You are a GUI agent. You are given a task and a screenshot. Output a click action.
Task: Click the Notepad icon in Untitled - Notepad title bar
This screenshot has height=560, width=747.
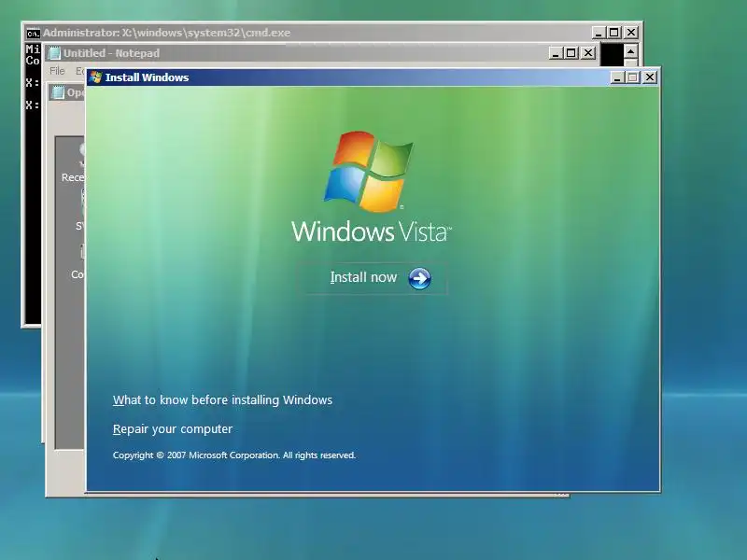(x=55, y=53)
